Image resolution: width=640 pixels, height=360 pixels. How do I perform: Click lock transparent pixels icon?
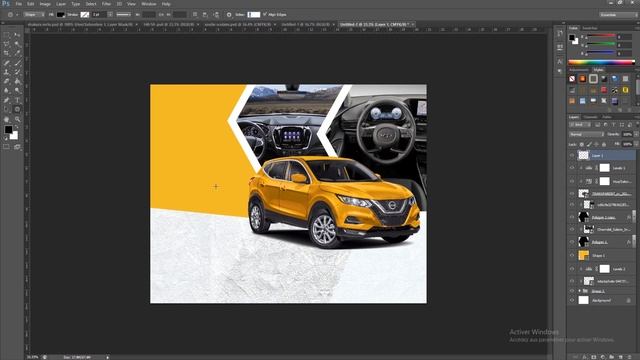coord(582,144)
